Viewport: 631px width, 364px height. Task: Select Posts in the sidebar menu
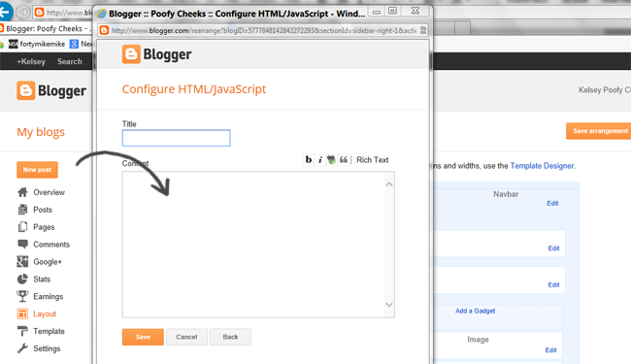click(43, 210)
